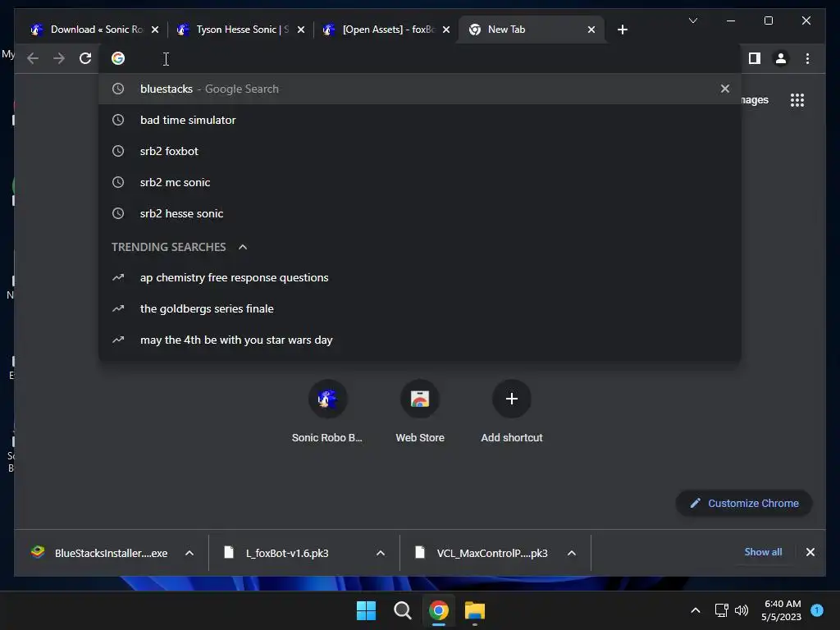The width and height of the screenshot is (840, 630).
Task: Add a new tab with plus button
Action: coord(622,30)
